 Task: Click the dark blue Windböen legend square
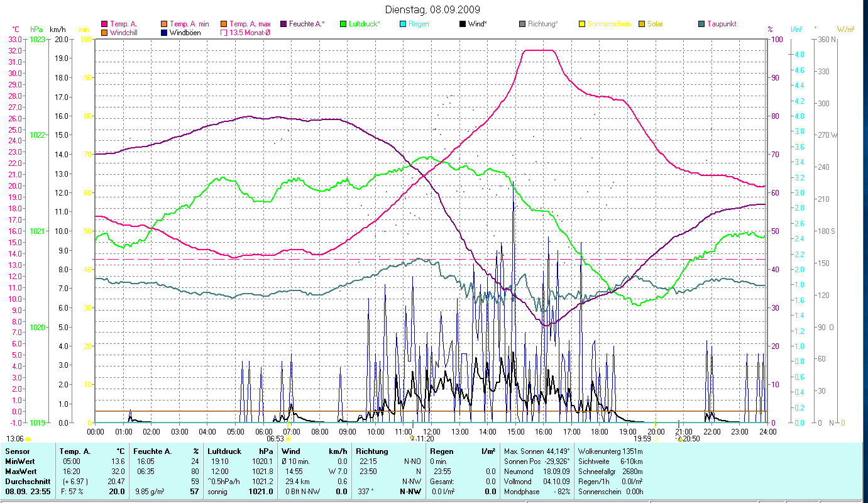tap(164, 33)
